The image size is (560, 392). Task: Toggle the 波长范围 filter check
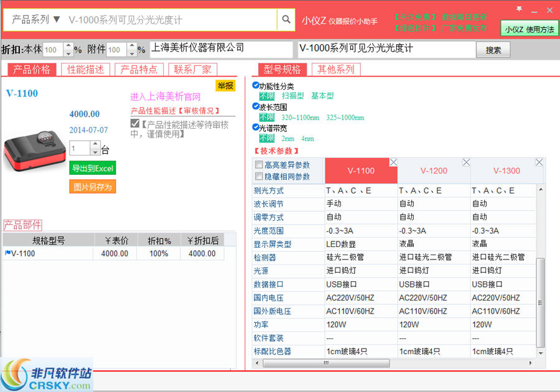(255, 106)
